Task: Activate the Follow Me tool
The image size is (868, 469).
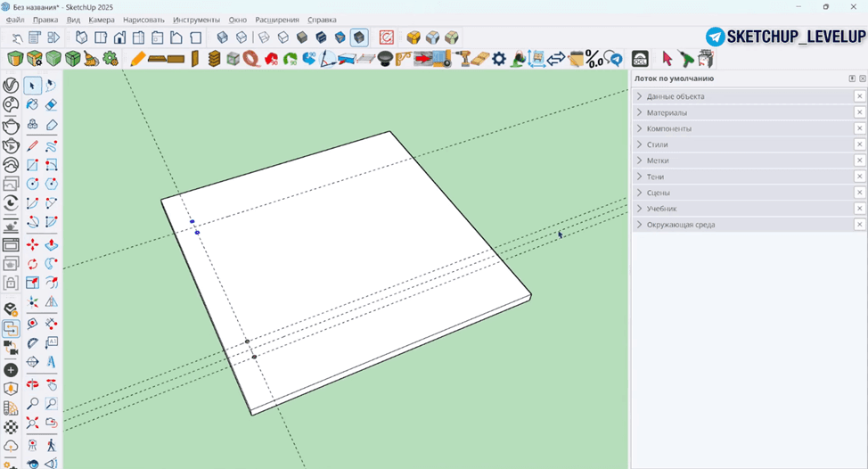Action: 51,264
